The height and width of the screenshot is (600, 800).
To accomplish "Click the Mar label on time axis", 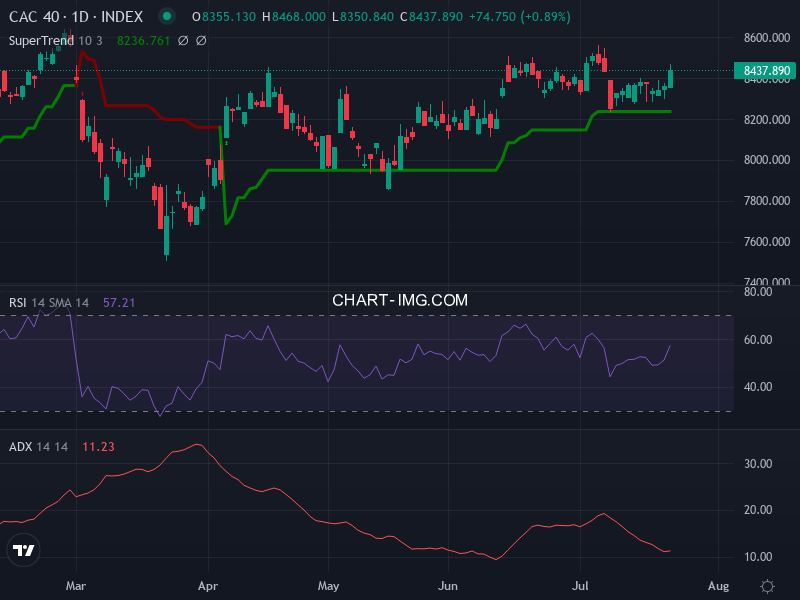I will coord(76,586).
